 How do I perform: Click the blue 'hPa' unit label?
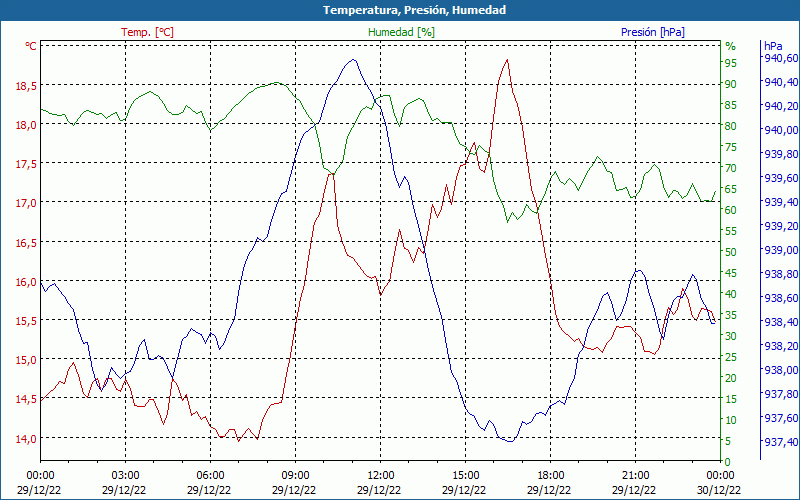point(772,46)
